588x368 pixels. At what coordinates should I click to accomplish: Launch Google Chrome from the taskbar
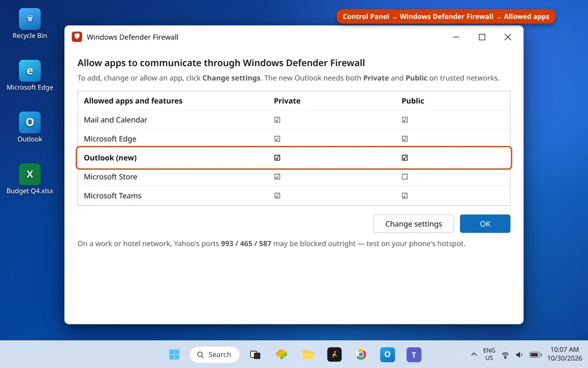click(x=361, y=354)
